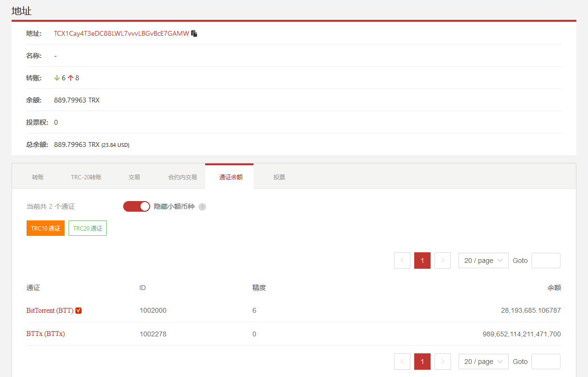This screenshot has width=588, height=377.
Task: Open the top 20 / page dropdown
Action: click(483, 261)
